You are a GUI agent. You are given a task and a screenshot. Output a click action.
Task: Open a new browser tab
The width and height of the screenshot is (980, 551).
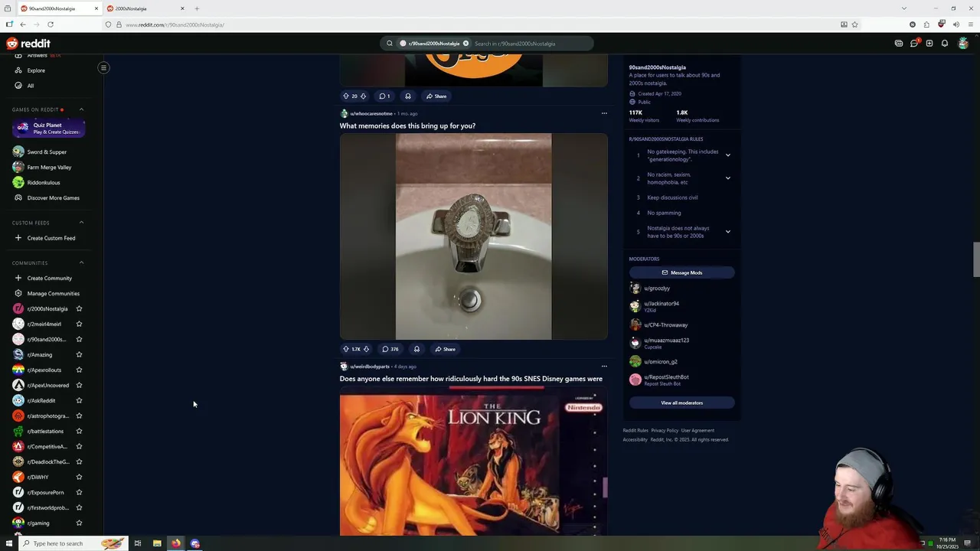pyautogui.click(x=197, y=8)
